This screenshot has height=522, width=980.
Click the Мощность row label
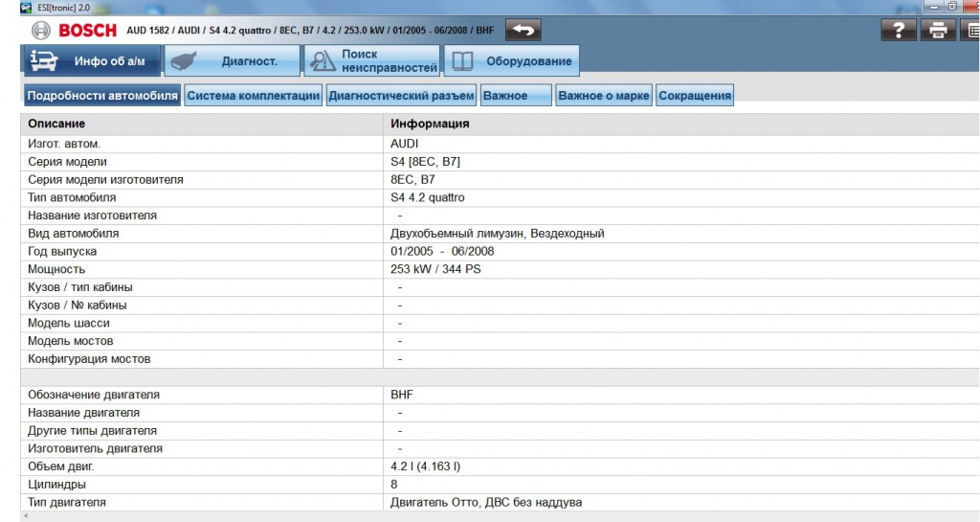click(x=56, y=269)
